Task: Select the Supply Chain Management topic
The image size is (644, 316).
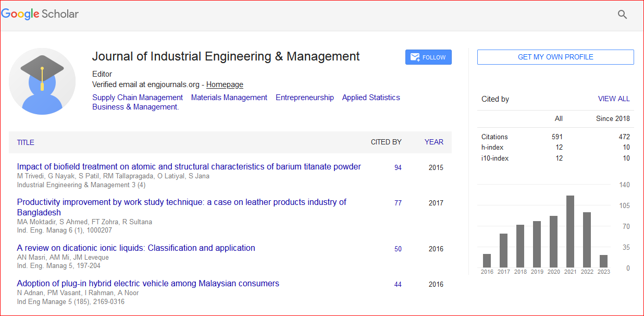Action: tap(138, 98)
